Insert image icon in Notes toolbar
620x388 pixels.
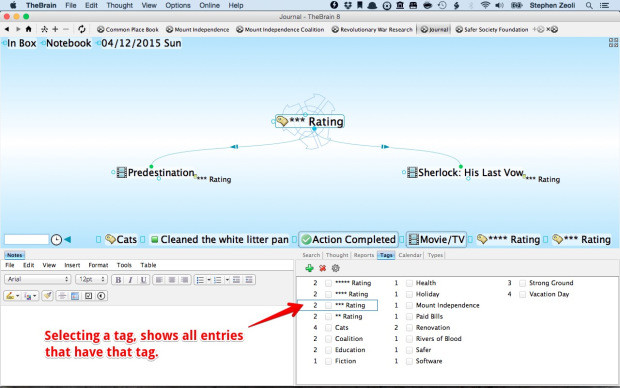[75, 296]
